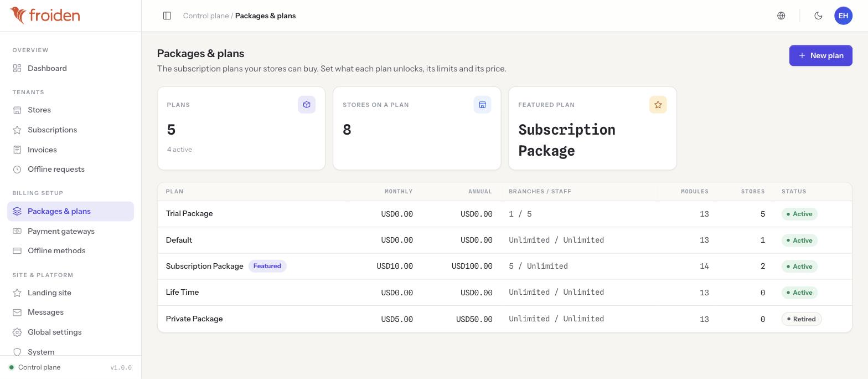Click the Stores shop icon

pos(17,110)
